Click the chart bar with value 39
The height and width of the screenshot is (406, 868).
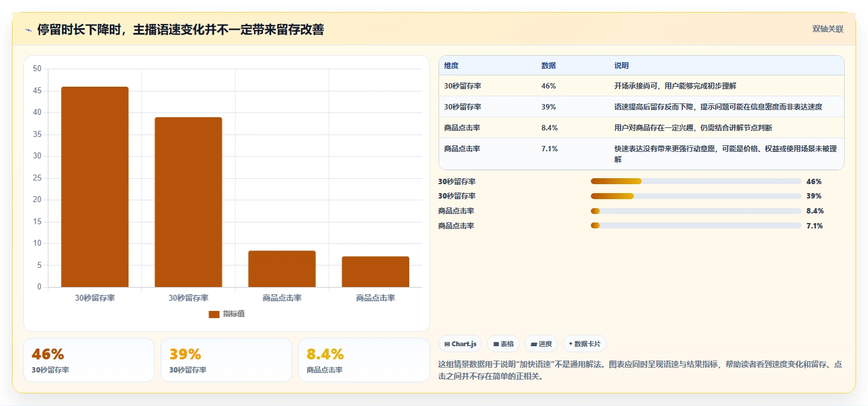pyautogui.click(x=188, y=202)
